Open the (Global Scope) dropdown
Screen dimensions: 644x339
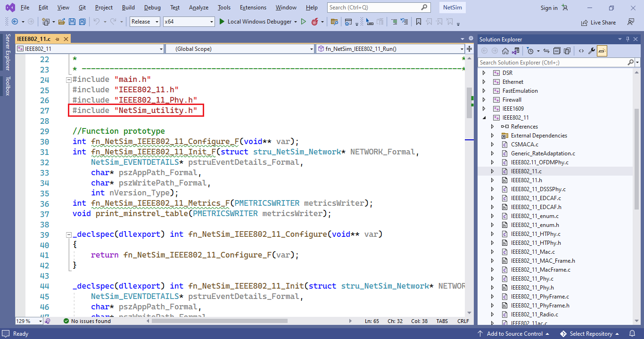click(239, 48)
